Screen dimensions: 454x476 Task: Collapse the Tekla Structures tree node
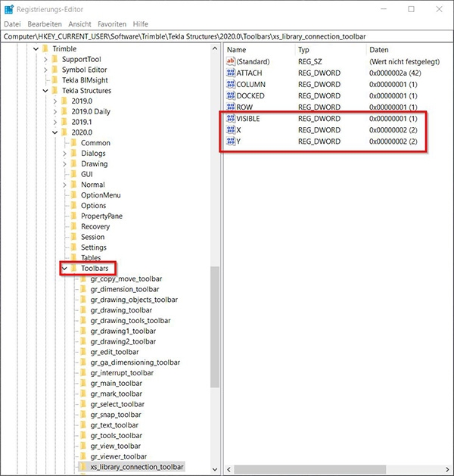click(45, 91)
